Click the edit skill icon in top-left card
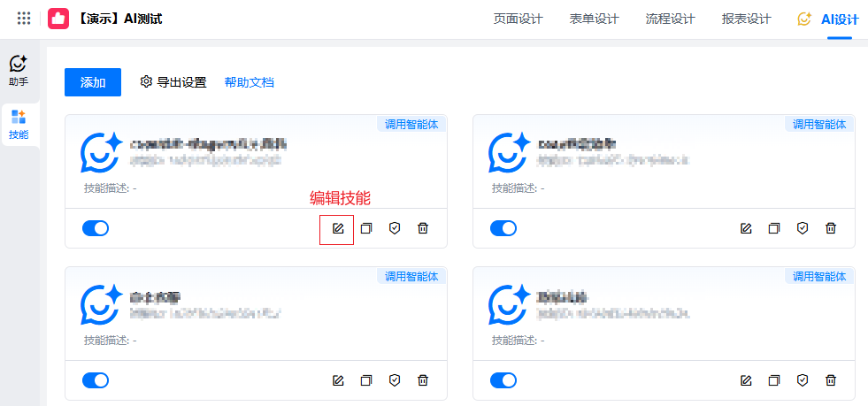 (337, 228)
